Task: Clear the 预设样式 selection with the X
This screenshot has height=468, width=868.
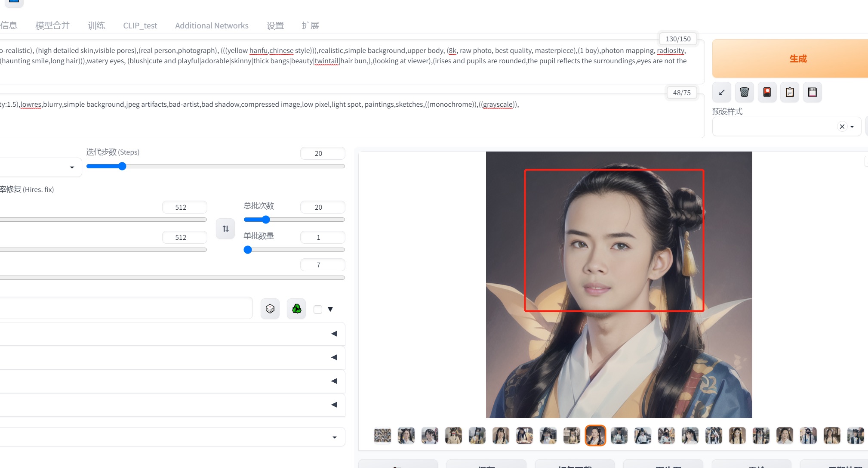Action: pyautogui.click(x=842, y=127)
